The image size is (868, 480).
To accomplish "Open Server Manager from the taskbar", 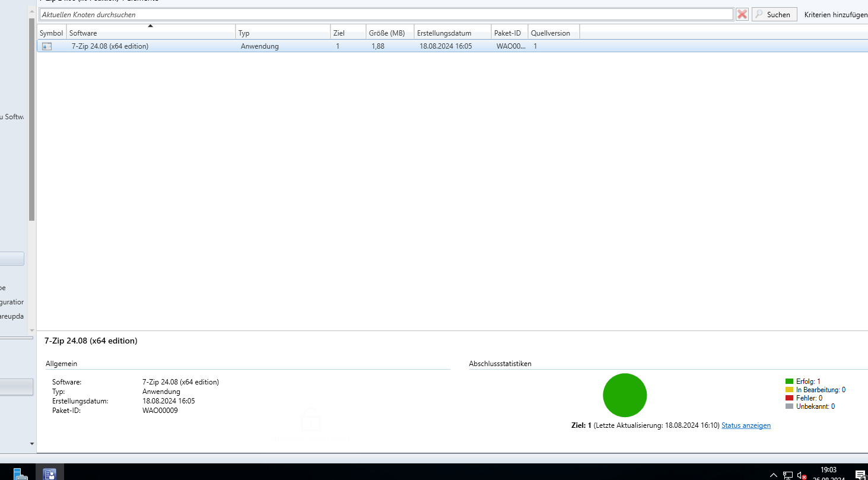I will (20, 474).
